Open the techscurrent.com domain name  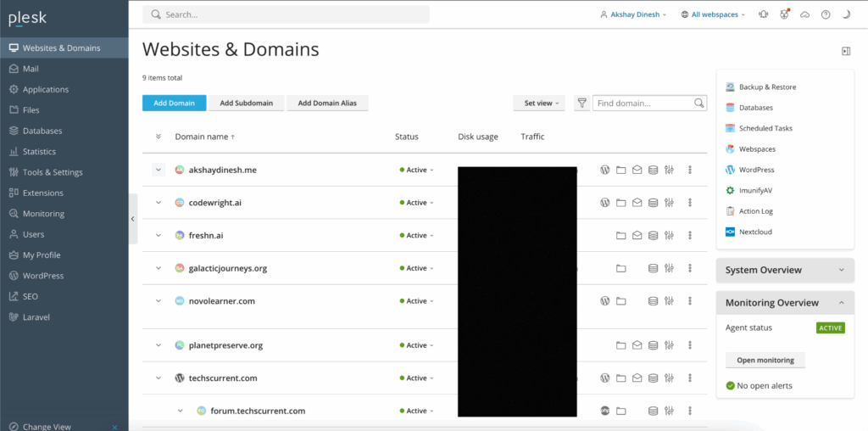pyautogui.click(x=223, y=378)
